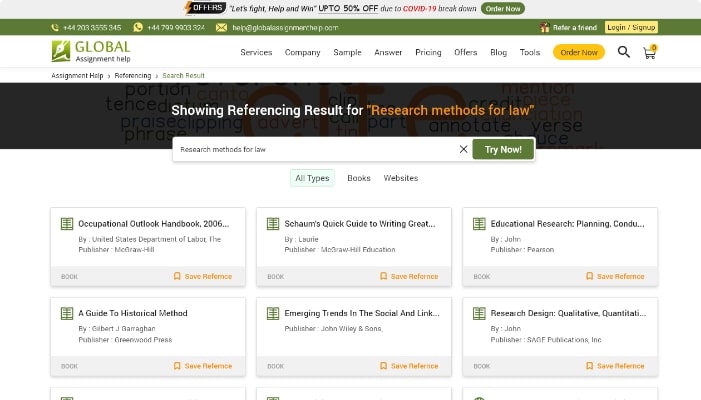Save Reference for Emerging Trends In The Social
The width and height of the screenshot is (701, 400).
tap(409, 366)
